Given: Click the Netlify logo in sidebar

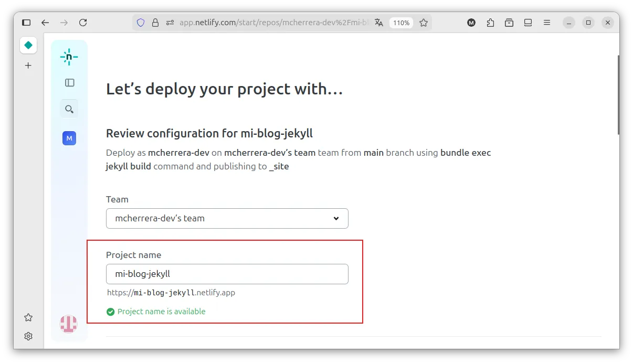Looking at the screenshot, I should (69, 57).
